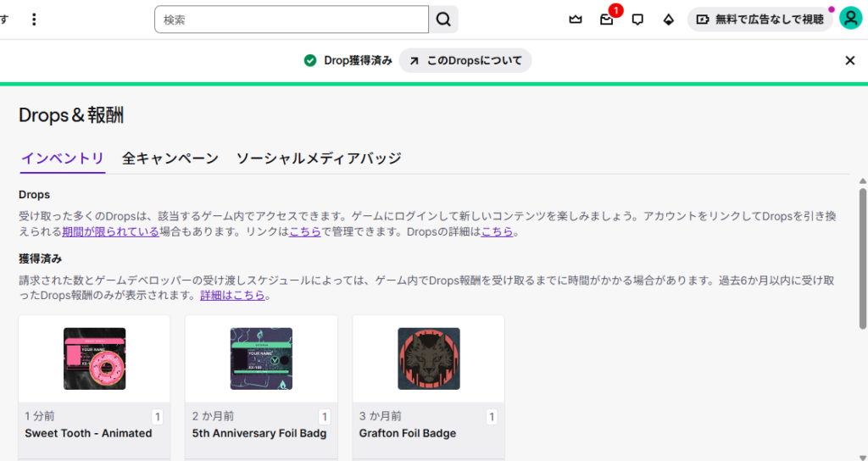This screenshot has width=868, height=461.
Task: Click the Sweet Tooth - Animated badge thumbnail
Action: [94, 358]
